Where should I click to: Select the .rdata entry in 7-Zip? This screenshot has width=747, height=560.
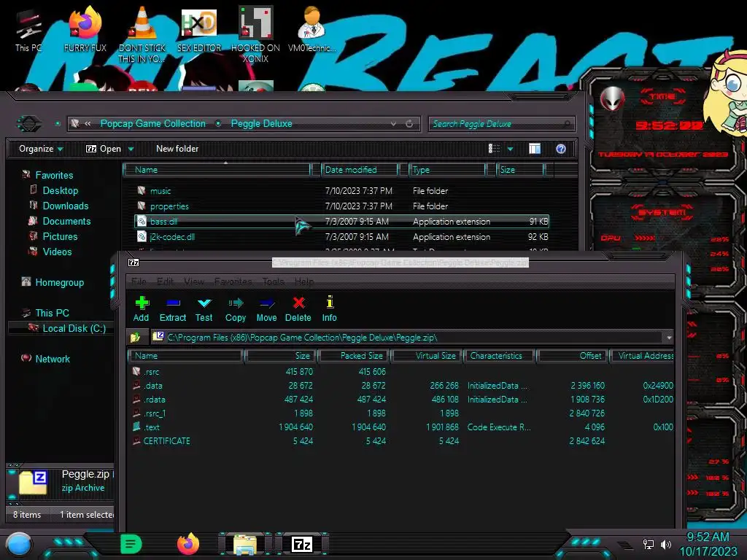155,400
